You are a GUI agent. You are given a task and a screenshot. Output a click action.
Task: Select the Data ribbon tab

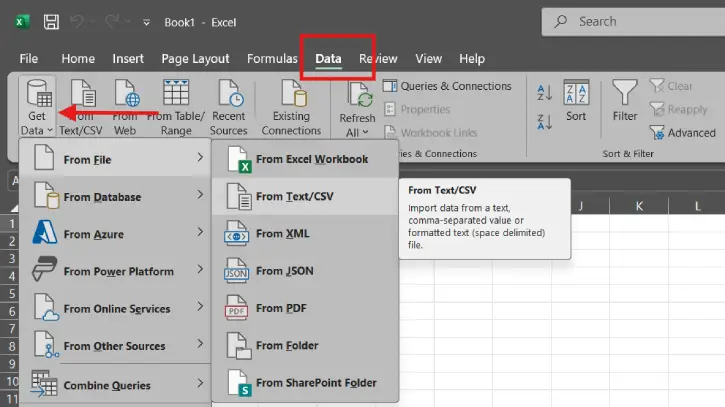coord(328,59)
